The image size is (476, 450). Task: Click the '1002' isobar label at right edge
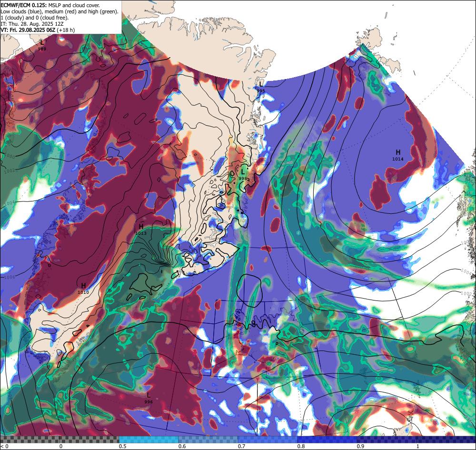pos(466,293)
